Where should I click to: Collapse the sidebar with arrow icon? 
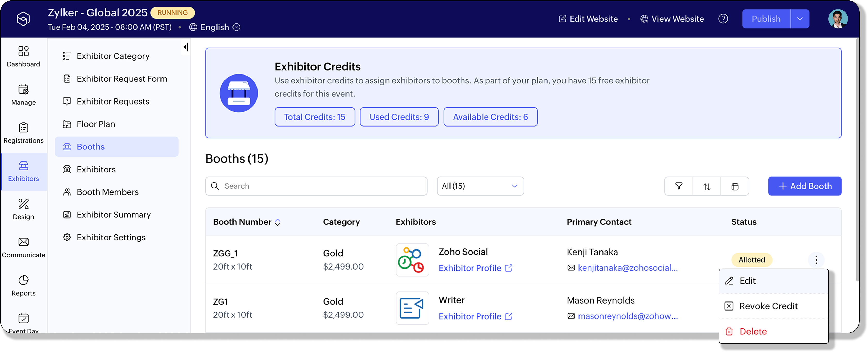point(186,47)
